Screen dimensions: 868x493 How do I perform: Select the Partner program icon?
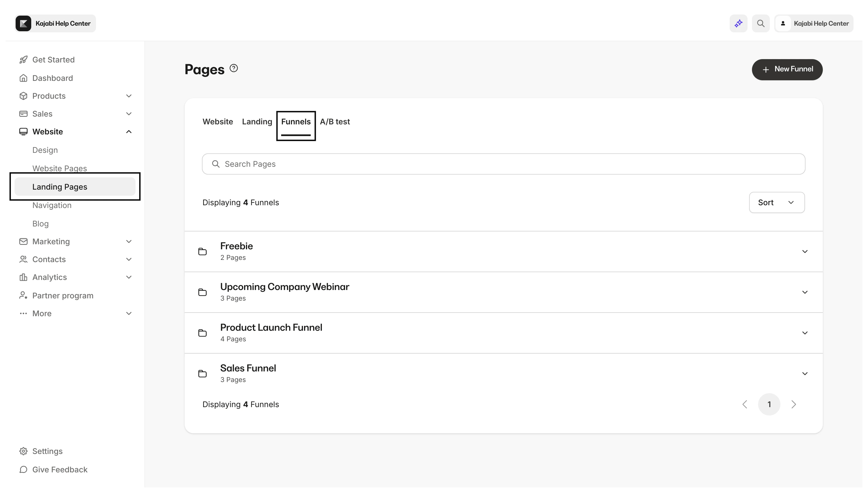click(x=23, y=295)
